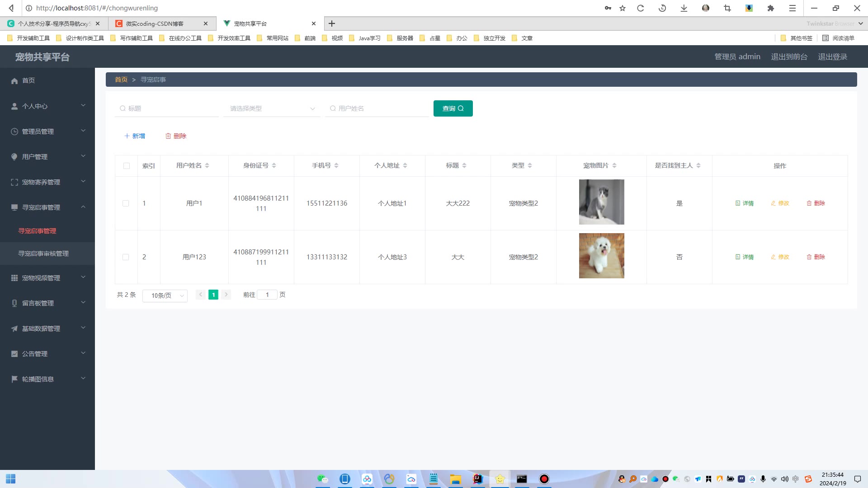The width and height of the screenshot is (868, 488).
Task: Open the Java学习 bookmark folder
Action: coord(365,38)
